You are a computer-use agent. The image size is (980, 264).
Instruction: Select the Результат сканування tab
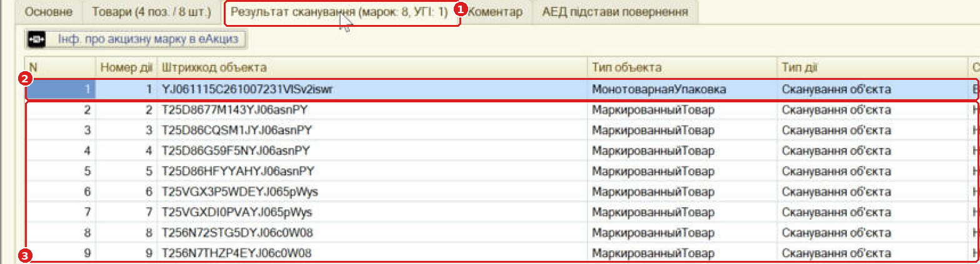point(340,11)
